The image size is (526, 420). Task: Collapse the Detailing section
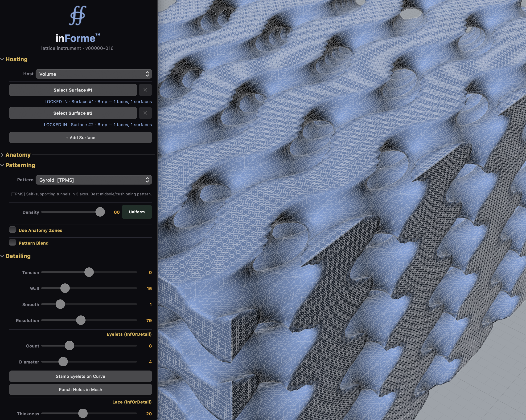pos(18,256)
